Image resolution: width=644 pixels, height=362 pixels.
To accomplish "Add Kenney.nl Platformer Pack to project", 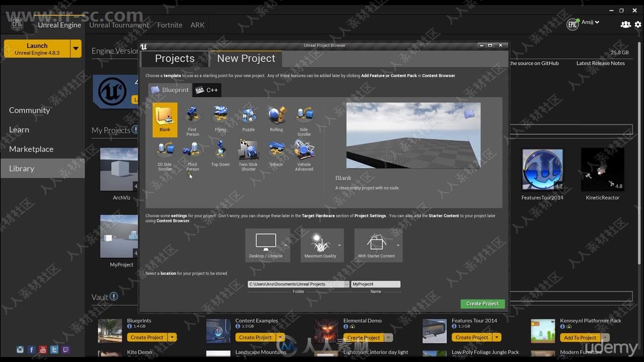I will (580, 337).
